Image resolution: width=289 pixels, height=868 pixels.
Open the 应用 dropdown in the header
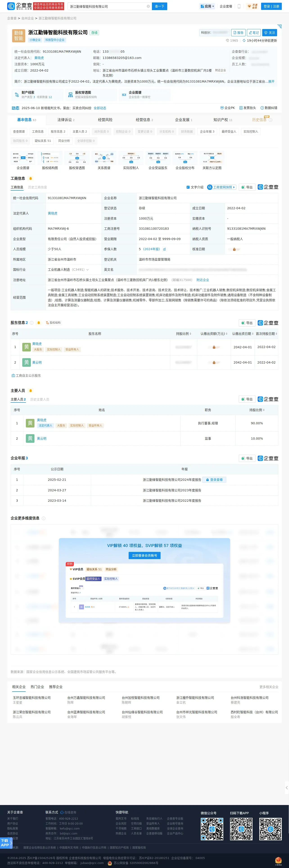pos(207,6)
